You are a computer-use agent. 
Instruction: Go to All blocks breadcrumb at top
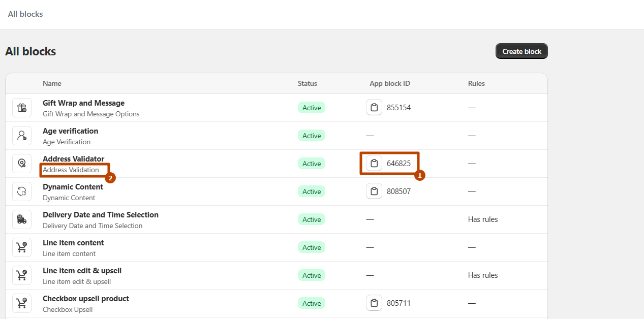tap(25, 14)
